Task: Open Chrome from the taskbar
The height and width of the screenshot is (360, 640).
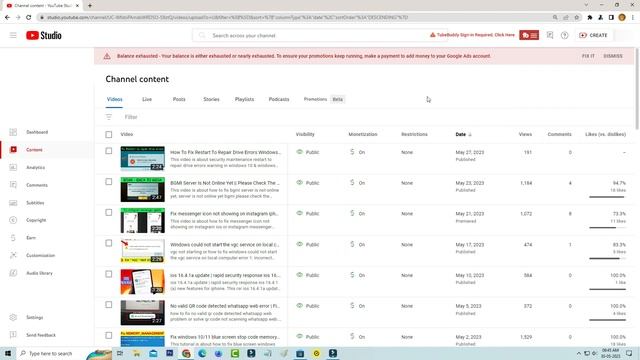Action: [186, 353]
